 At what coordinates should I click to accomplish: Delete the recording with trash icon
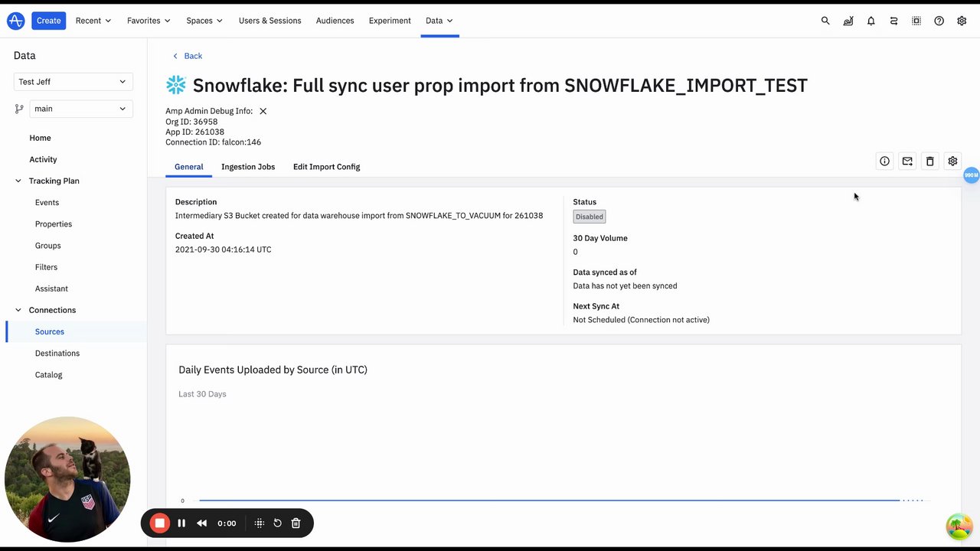point(296,523)
